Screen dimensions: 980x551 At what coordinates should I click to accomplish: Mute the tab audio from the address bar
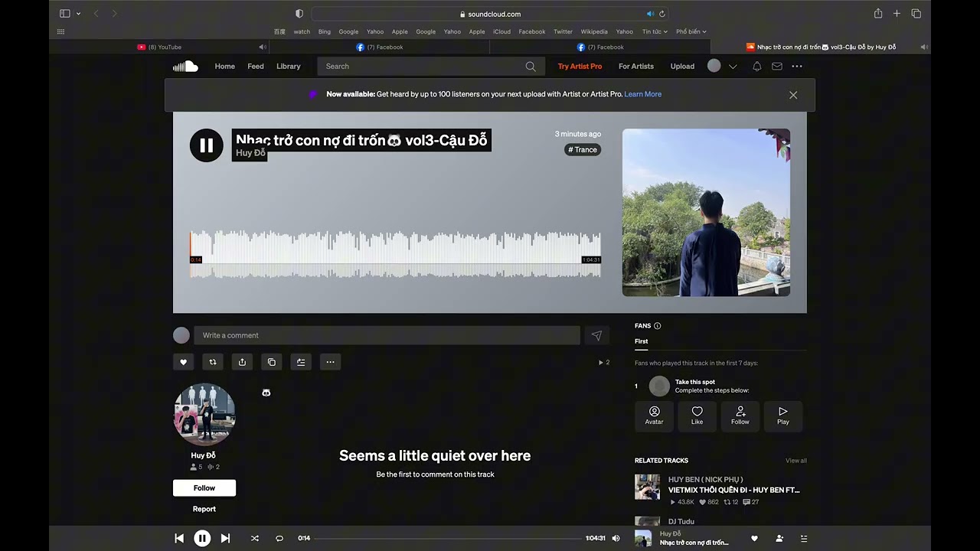click(650, 14)
